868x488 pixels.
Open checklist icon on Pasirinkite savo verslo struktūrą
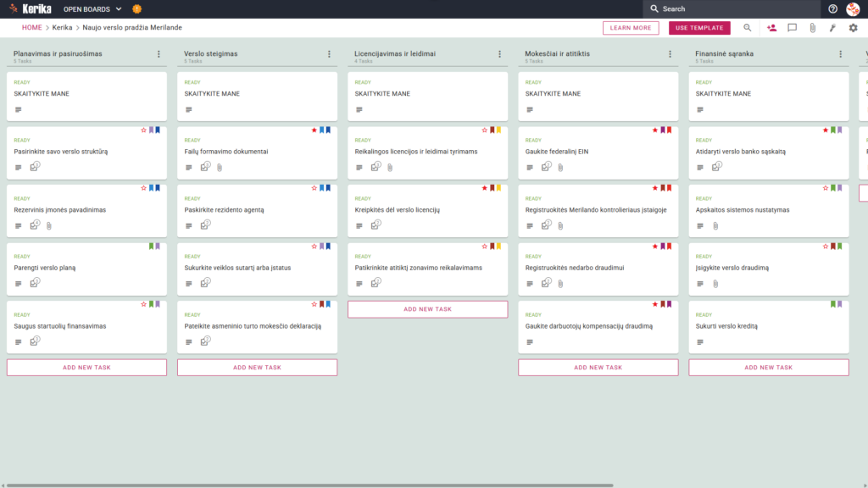[x=35, y=167]
